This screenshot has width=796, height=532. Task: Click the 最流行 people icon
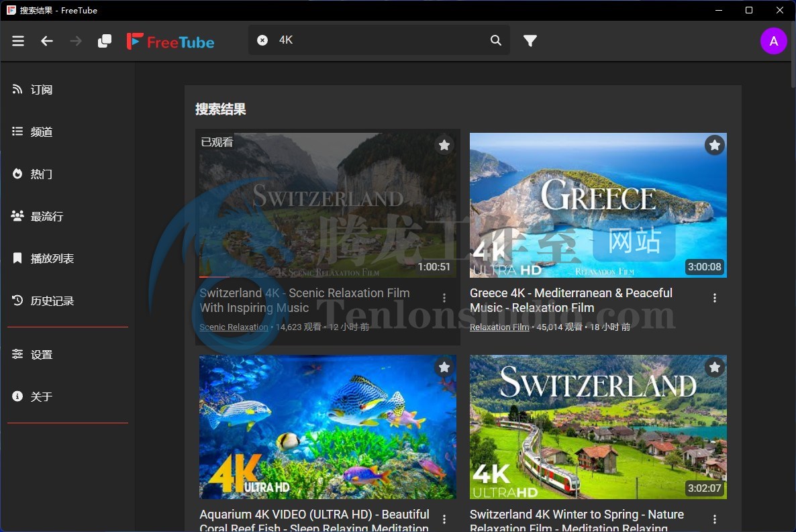click(17, 216)
